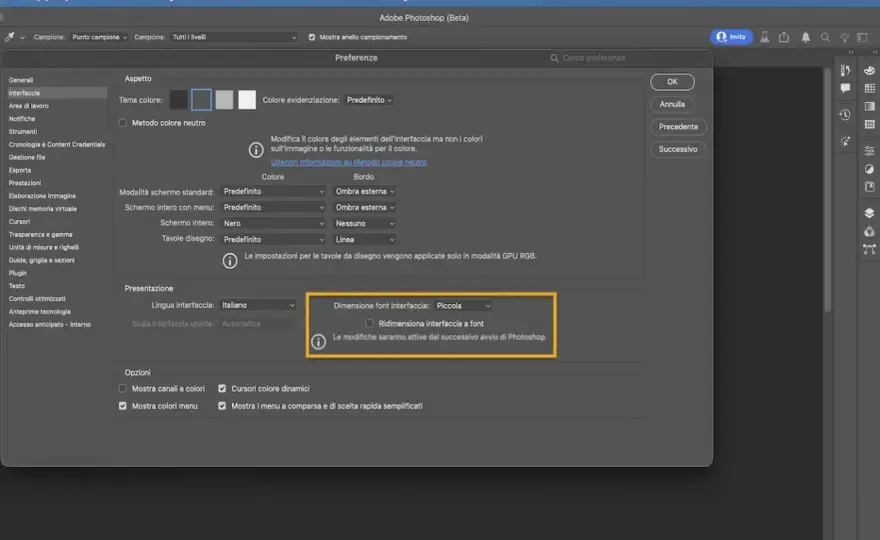This screenshot has width=880, height=540.
Task: Open the Gradients panel icon
Action: coord(869,106)
